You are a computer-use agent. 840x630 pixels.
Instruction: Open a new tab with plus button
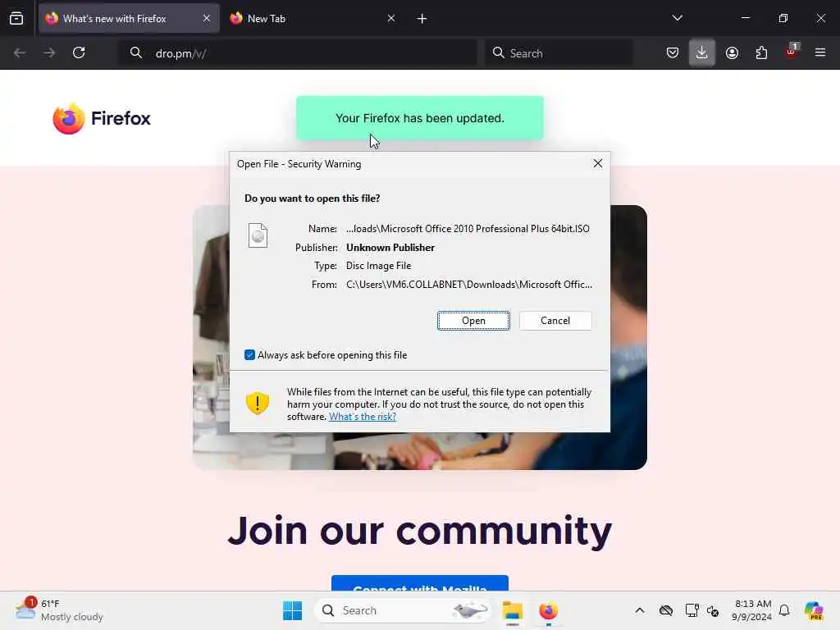pyautogui.click(x=422, y=19)
